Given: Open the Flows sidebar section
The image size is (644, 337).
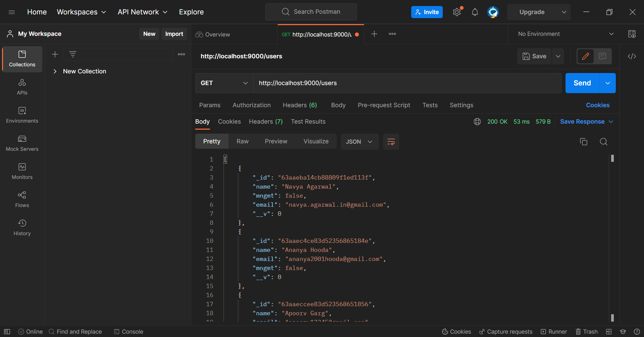Looking at the screenshot, I should click(22, 200).
